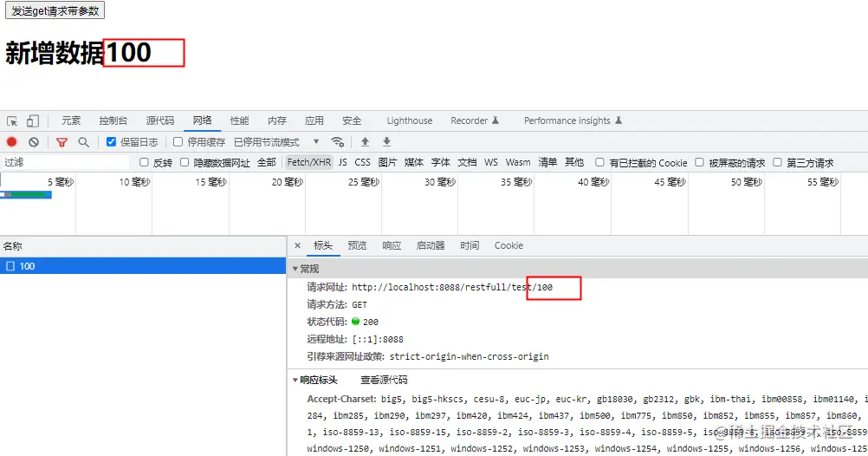Click the waterfall overview request bar
Screen dimensions: 868x456
coord(26,194)
